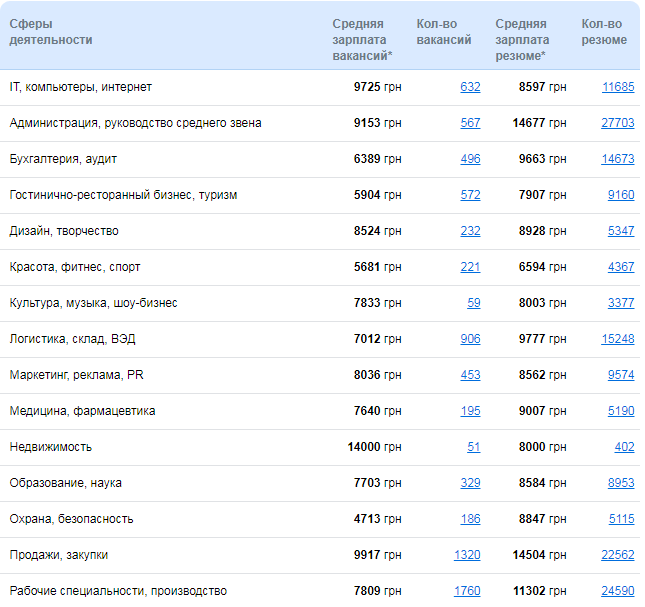645x607 pixels.
Task: Click accounting vacancies link 496
Action: pyautogui.click(x=470, y=159)
